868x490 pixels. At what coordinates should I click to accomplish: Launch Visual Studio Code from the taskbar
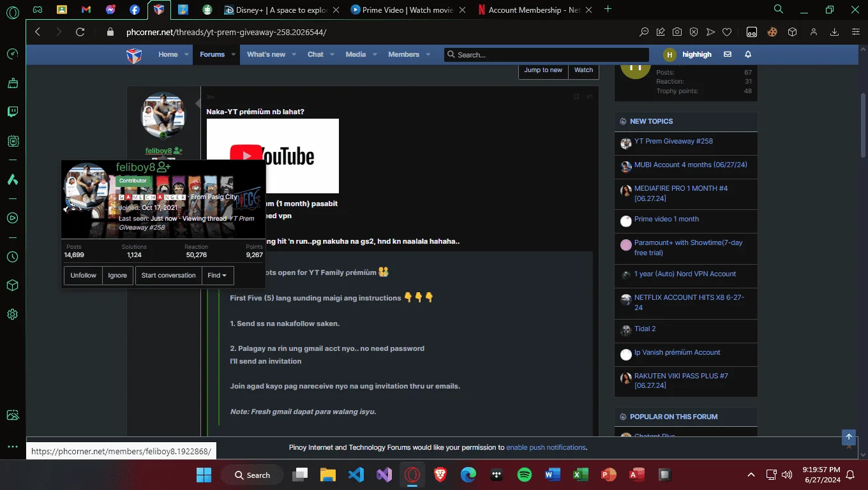tap(356, 475)
